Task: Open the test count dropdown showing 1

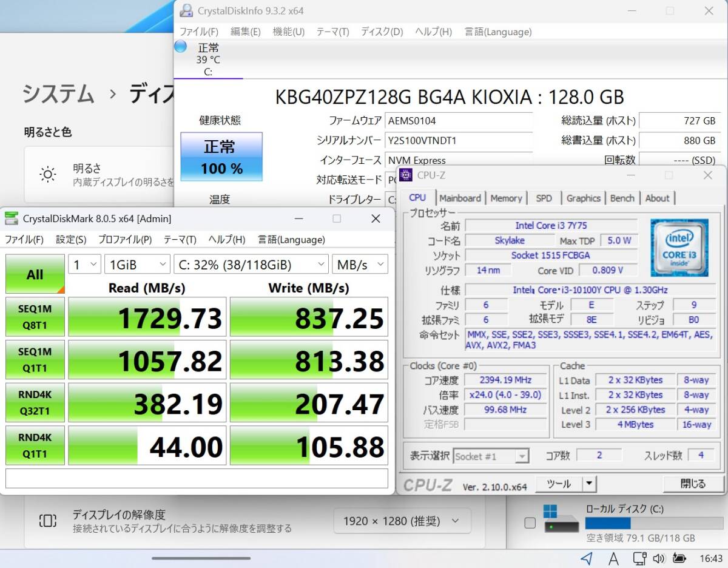Action: 84,265
